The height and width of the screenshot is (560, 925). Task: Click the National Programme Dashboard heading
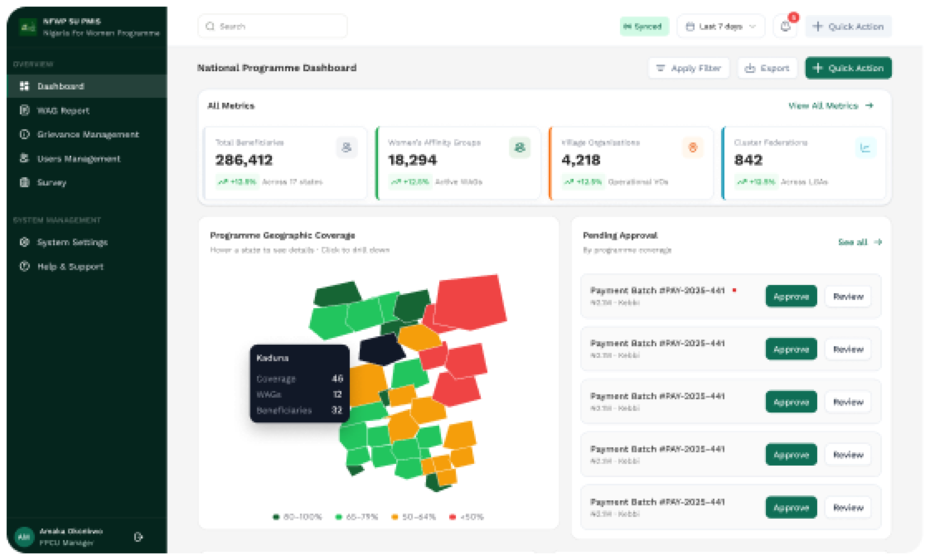277,68
